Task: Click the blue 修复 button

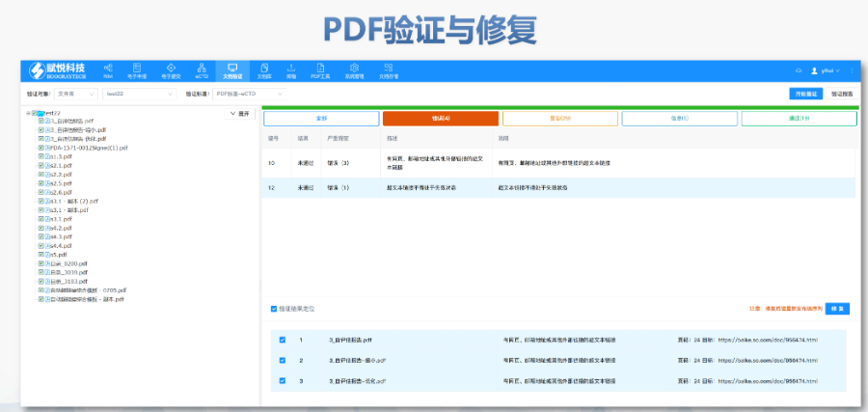Action: click(x=837, y=309)
